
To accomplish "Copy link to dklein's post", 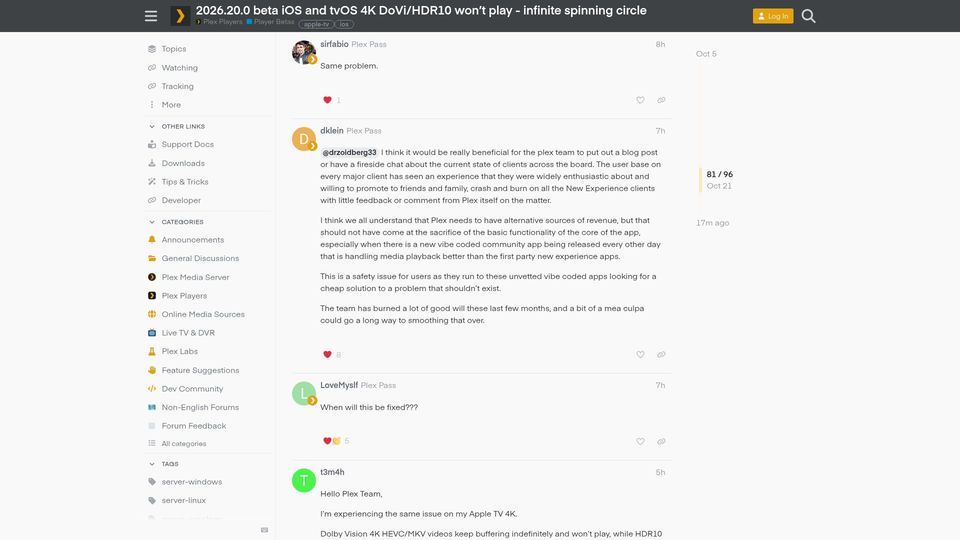I will (661, 354).
